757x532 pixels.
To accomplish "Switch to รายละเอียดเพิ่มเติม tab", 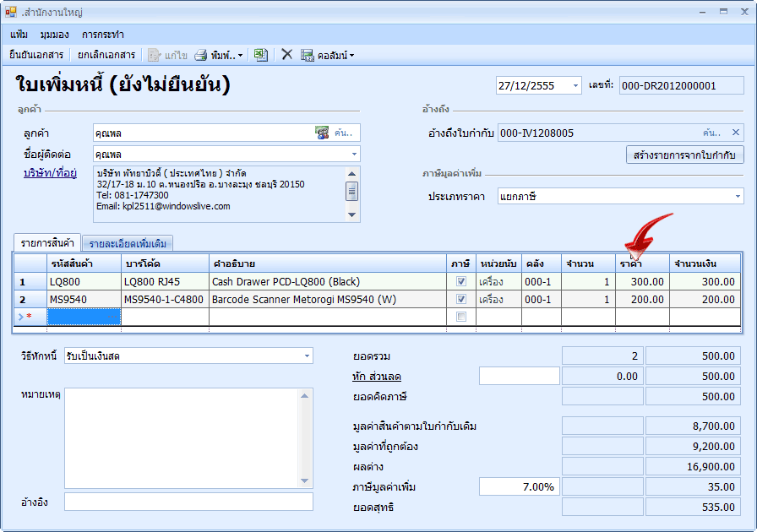I will 127,243.
